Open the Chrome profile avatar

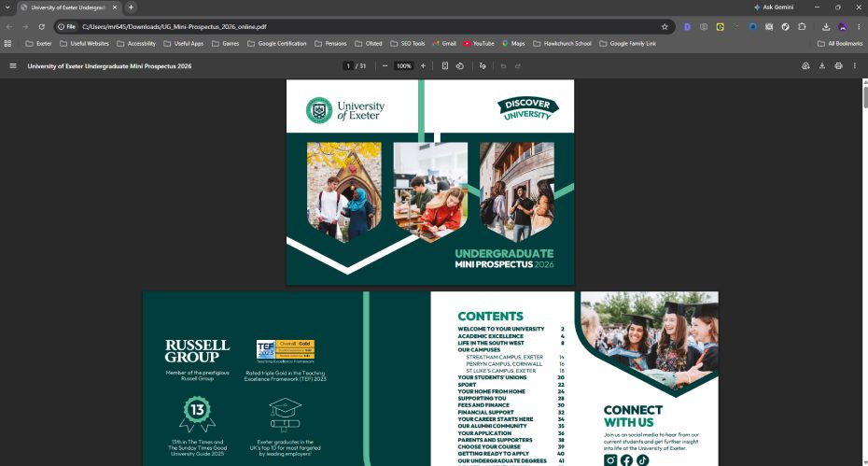coord(843,26)
